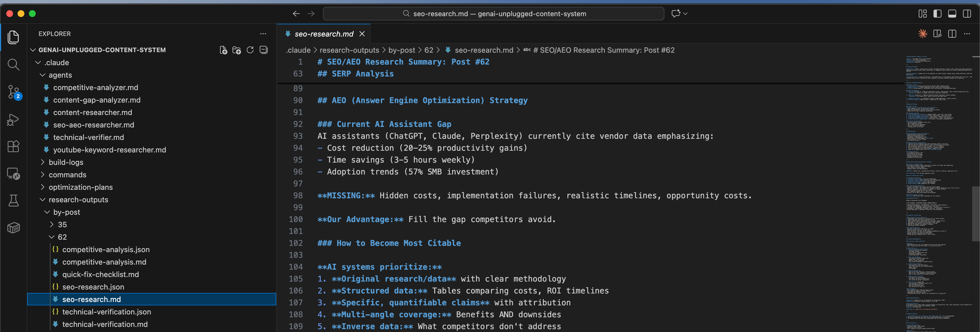Expand the build-logs folder

click(x=66, y=162)
